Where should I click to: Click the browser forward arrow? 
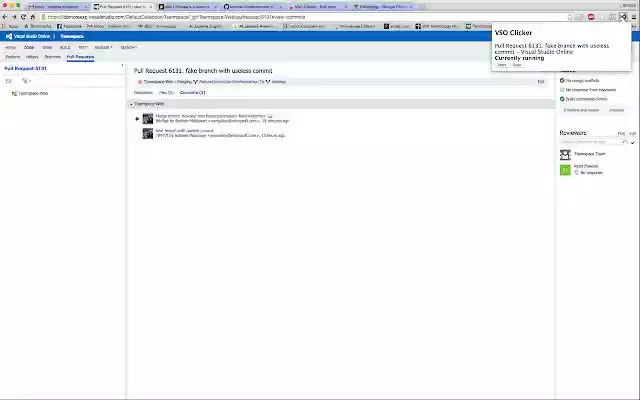click(x=14, y=17)
